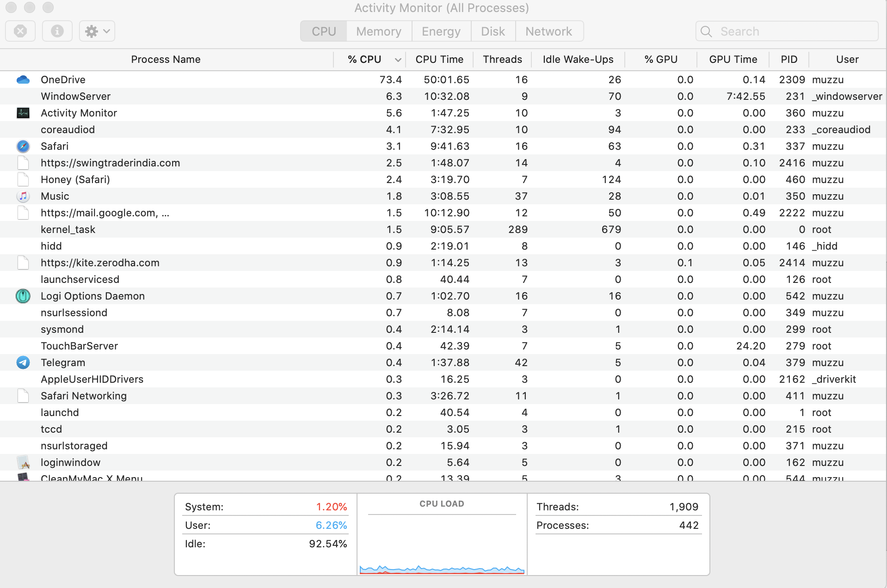Image resolution: width=887 pixels, height=588 pixels.
Task: Sort by % CPU column header
Action: pyautogui.click(x=370, y=60)
